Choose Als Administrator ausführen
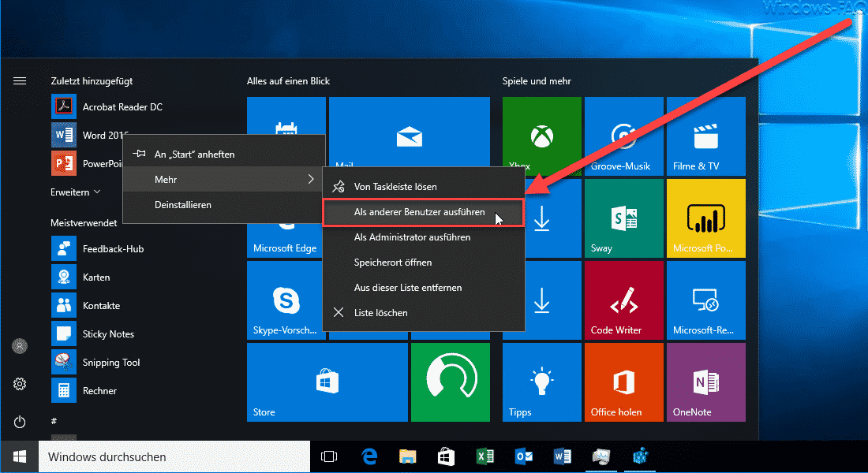Screen dimensions: 868x473 coord(424,236)
